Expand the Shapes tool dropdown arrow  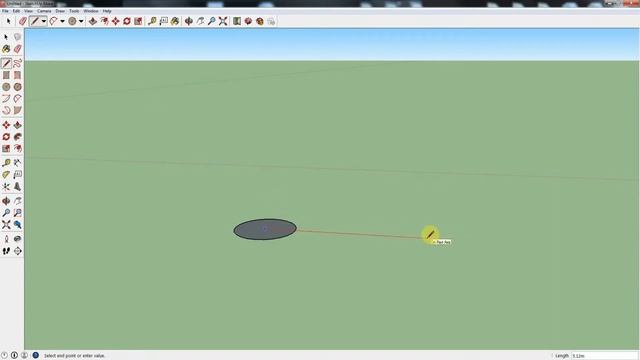click(x=81, y=21)
